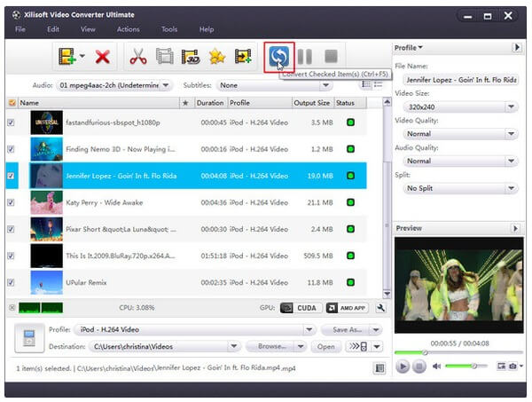Viewport: 532px width, 402px height.
Task: Uncheck Pixar Short La Luna checkbox
Action: click(11, 229)
